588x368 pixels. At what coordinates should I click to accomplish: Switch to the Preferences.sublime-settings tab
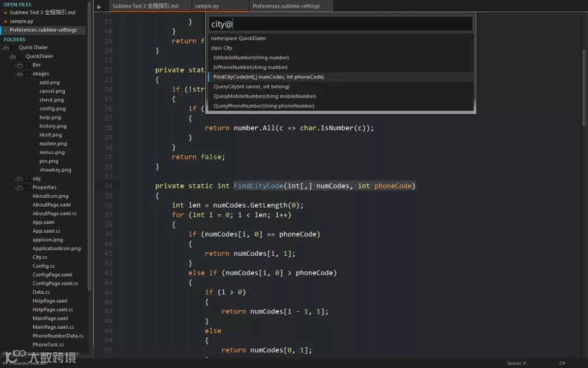[x=291, y=6]
